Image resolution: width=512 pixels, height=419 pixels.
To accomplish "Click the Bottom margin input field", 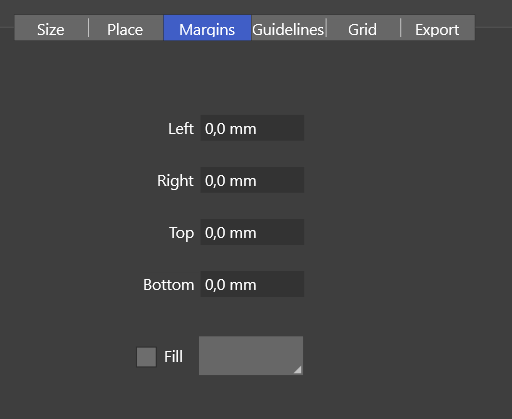I will 252,284.
